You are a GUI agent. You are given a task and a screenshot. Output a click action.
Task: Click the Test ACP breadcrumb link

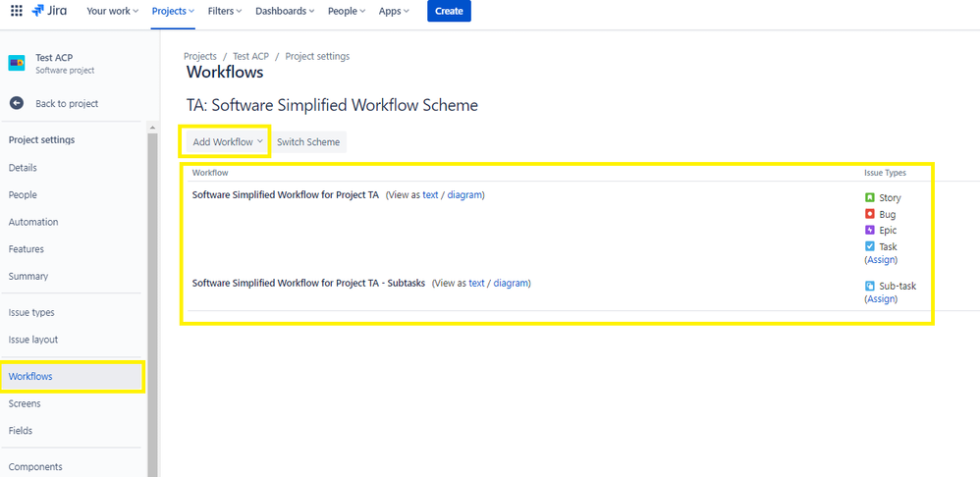point(250,56)
